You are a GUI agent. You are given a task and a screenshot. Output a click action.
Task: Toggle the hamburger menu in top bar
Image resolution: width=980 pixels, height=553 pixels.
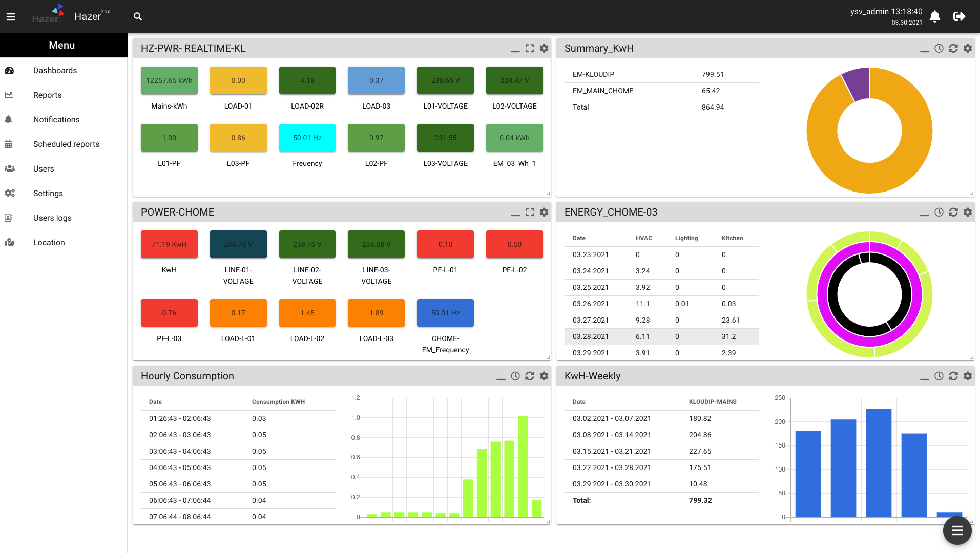[11, 17]
